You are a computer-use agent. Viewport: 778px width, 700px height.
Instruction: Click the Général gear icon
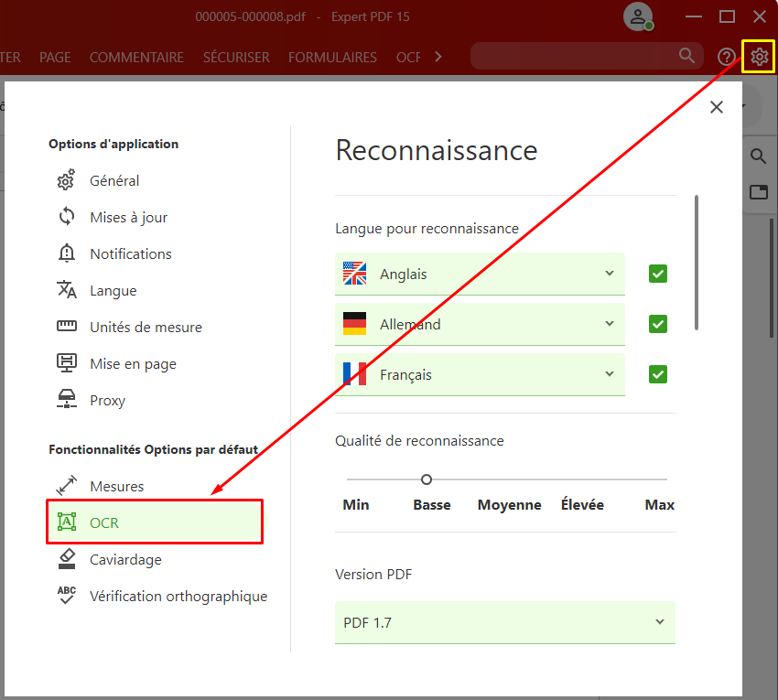tap(66, 180)
